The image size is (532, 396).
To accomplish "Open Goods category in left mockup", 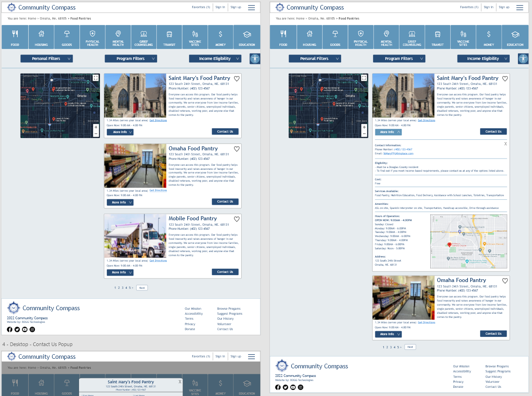I will [x=67, y=37].
